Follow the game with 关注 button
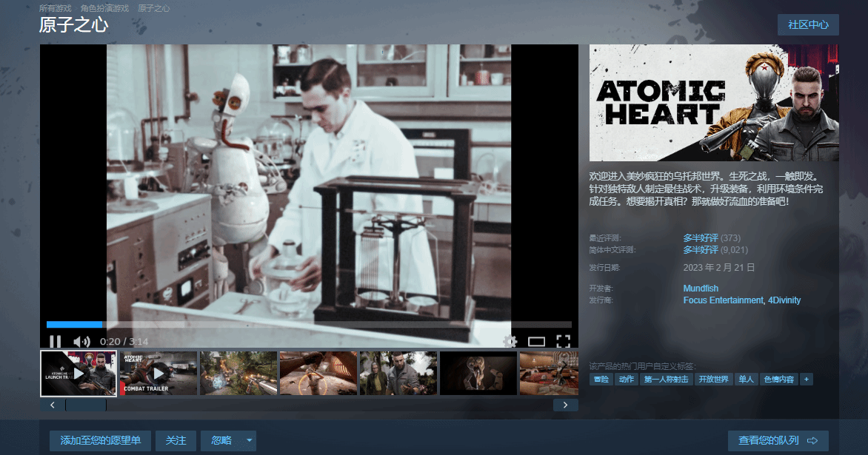Viewport: 868px width, 455px height. point(176,440)
